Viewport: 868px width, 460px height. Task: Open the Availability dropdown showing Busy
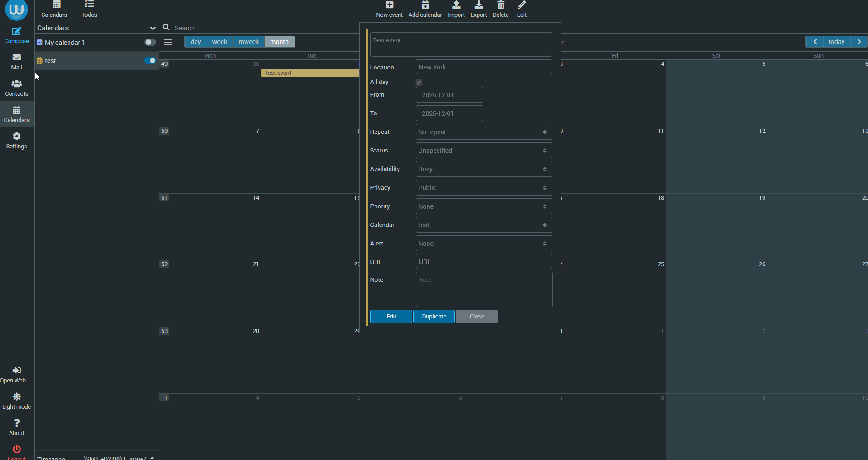tap(484, 169)
